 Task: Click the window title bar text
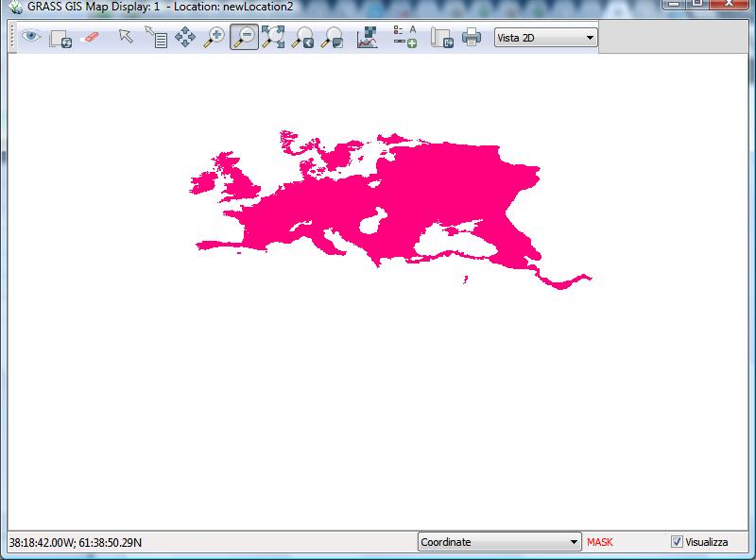coord(160,7)
